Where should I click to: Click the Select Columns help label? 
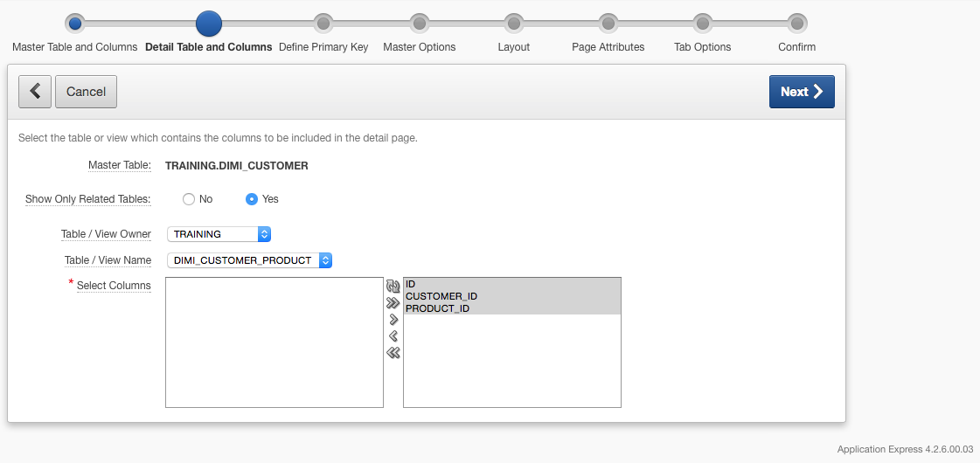click(114, 286)
